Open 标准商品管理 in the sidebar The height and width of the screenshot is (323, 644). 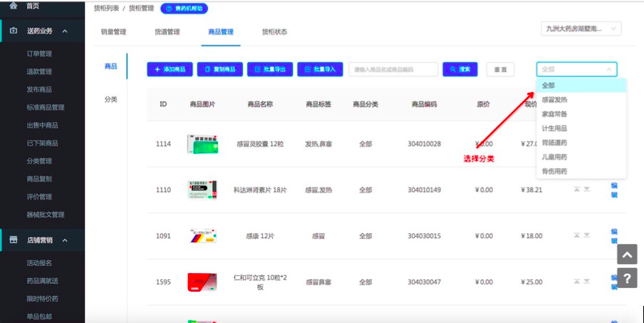tap(46, 107)
